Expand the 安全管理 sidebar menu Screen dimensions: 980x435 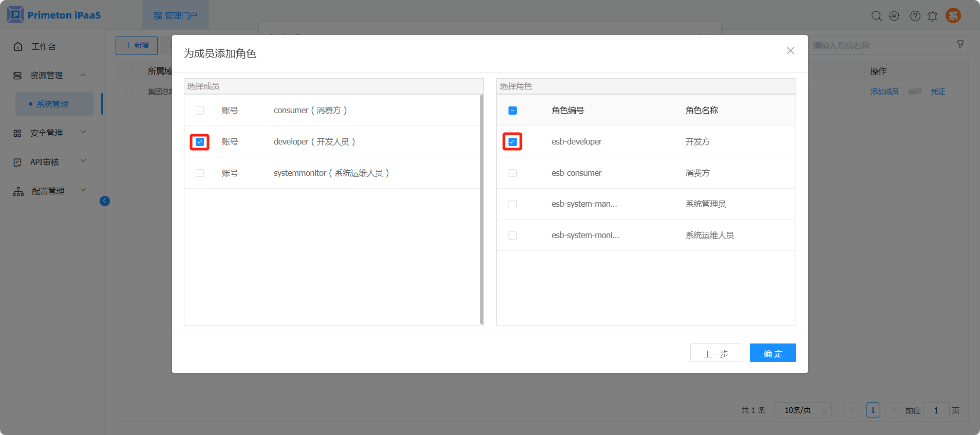(49, 133)
